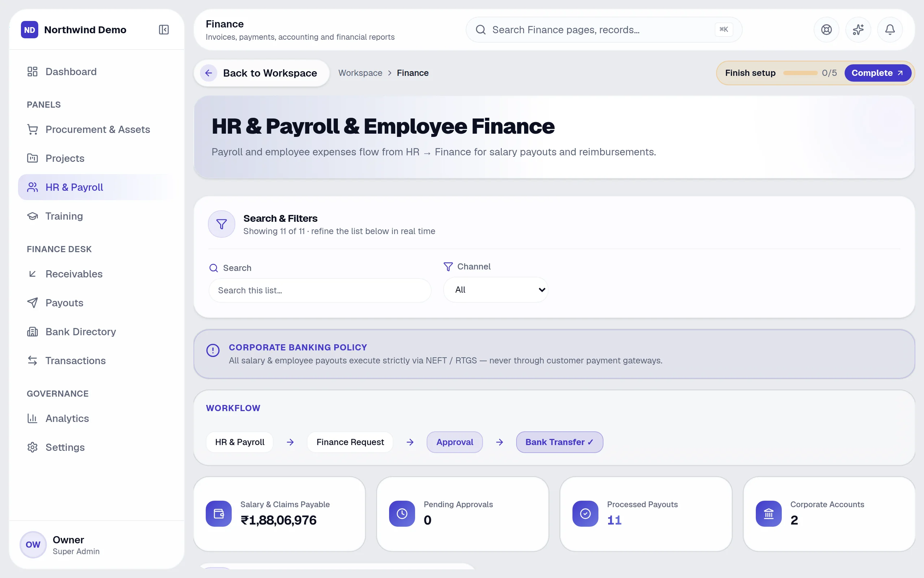Click the HR & Payroll workflow chip

(239, 442)
